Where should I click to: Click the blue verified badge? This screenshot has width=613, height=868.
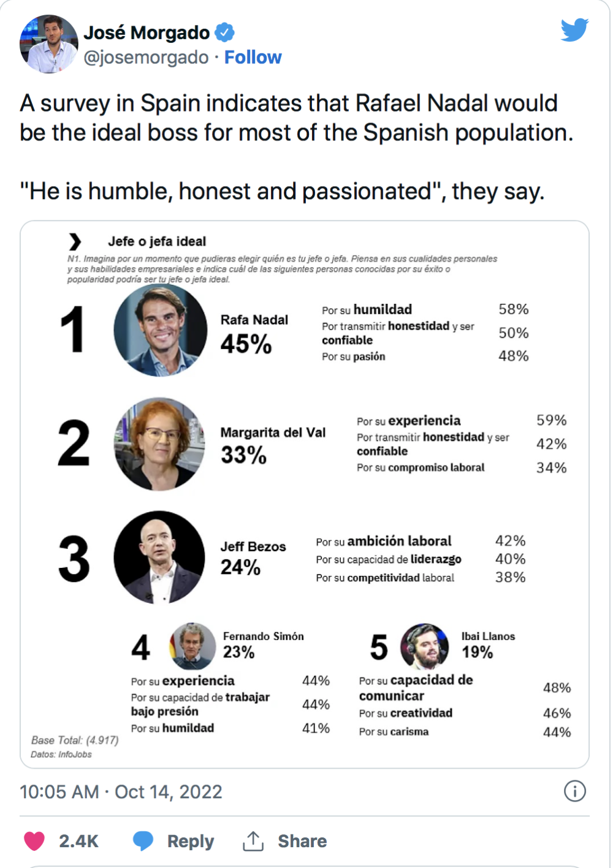[225, 32]
